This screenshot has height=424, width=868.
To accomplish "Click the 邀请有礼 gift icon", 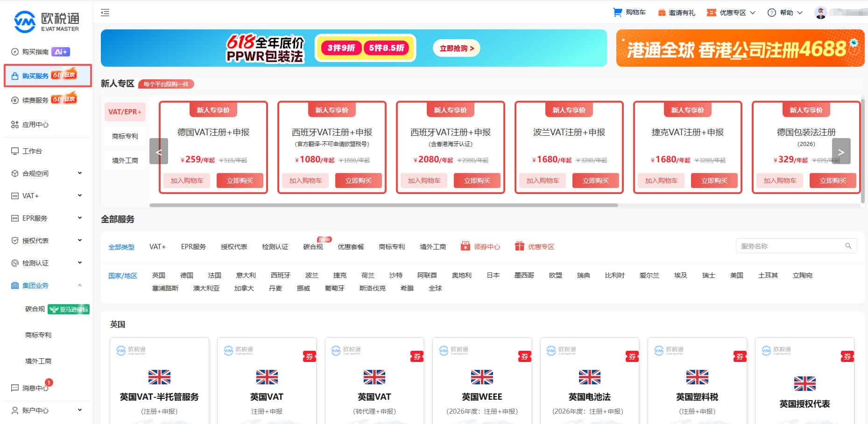I will click(x=662, y=13).
